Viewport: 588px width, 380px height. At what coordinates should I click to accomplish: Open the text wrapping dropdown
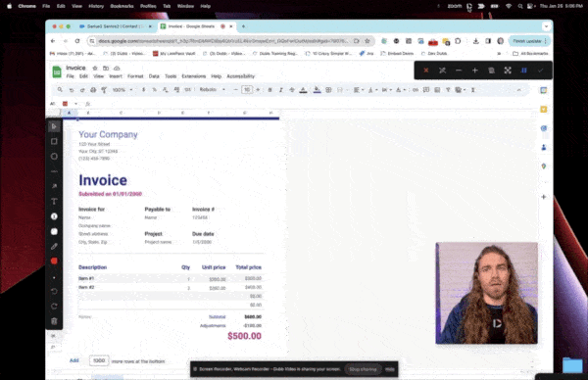(386, 90)
